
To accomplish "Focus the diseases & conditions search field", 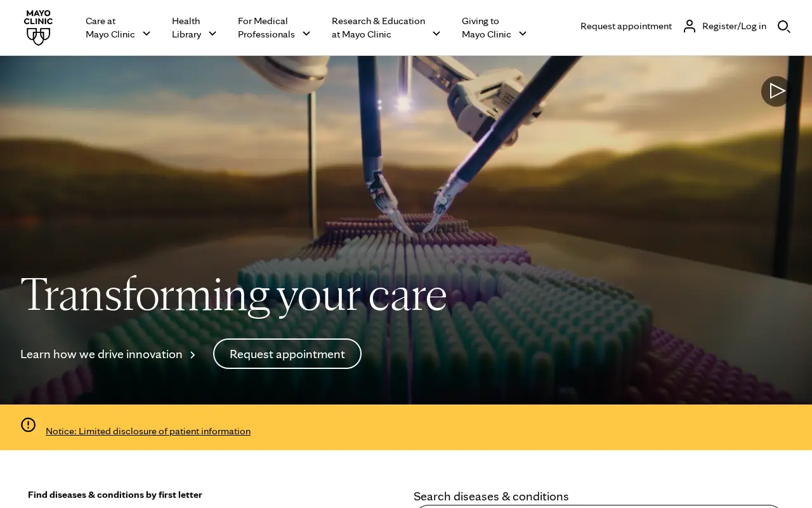I will (599, 506).
